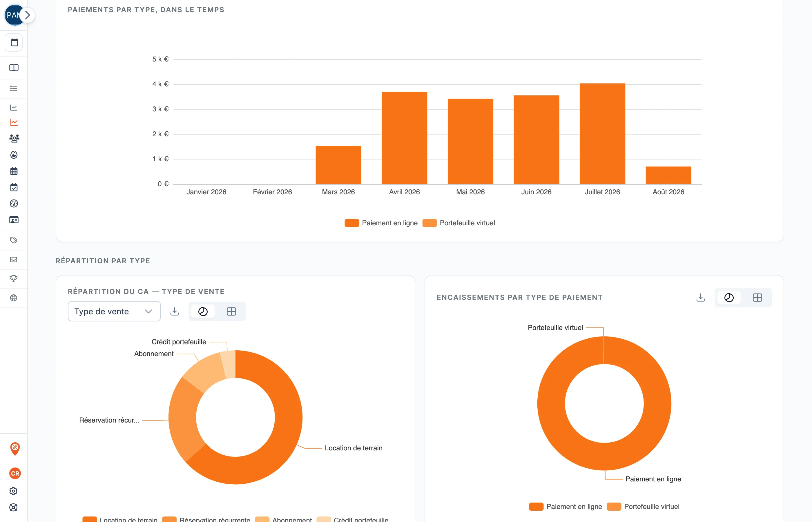812x522 pixels.
Task: Switch Répartition du CA to pie chart view
Action: tap(203, 311)
